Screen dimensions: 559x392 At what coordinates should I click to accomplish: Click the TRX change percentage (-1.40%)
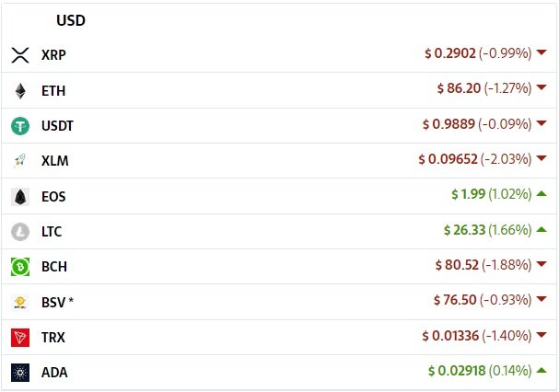(x=507, y=335)
